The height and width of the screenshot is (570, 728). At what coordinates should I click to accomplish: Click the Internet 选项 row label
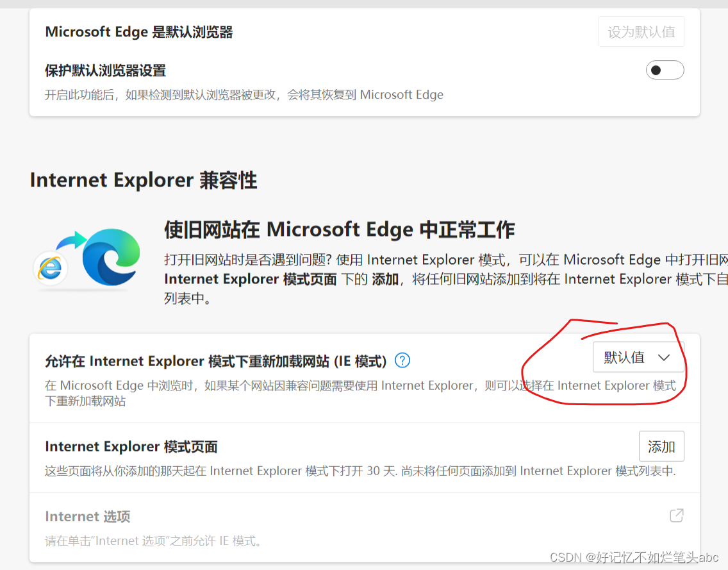click(87, 517)
